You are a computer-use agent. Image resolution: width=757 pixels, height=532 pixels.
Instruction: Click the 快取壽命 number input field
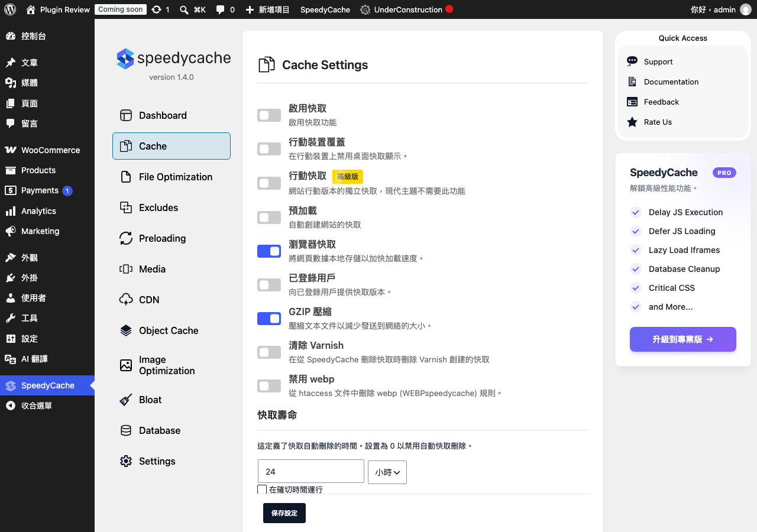311,472
